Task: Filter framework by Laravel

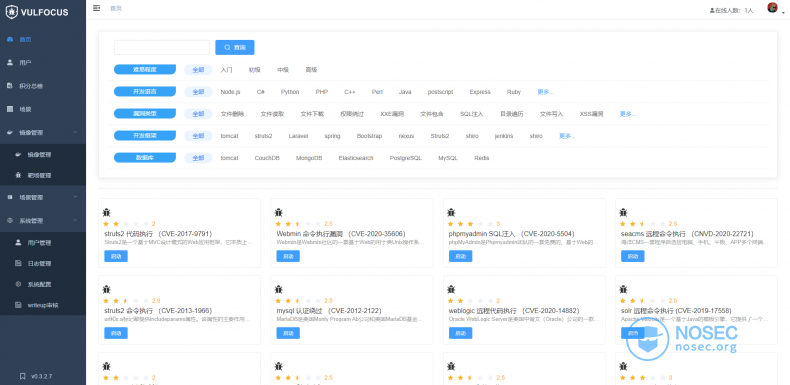Action: [x=298, y=136]
